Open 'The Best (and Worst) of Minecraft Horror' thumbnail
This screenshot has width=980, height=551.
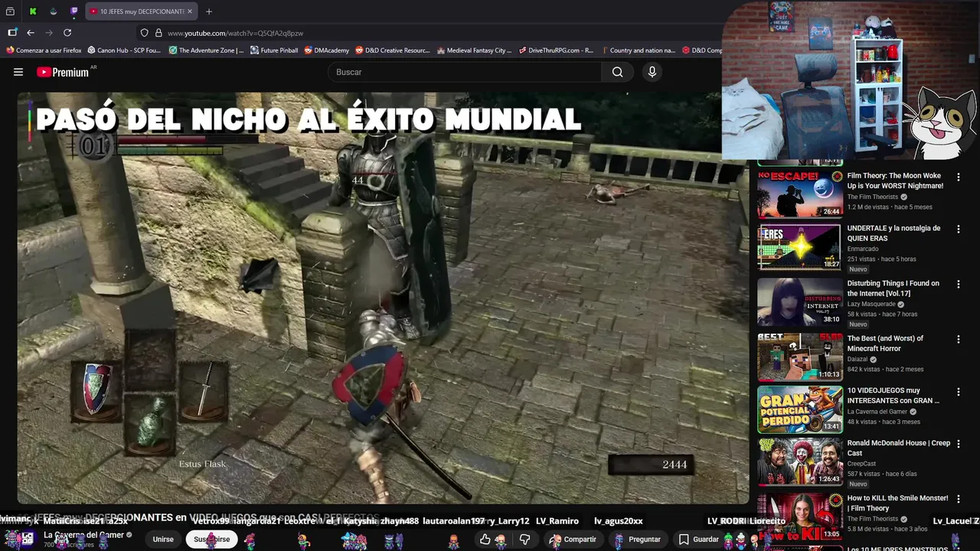tap(799, 357)
